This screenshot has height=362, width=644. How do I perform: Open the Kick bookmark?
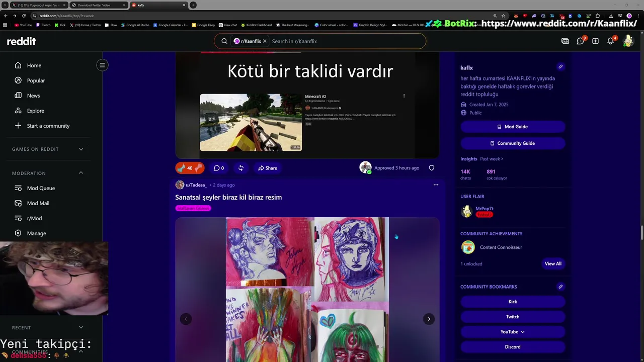[x=513, y=302]
